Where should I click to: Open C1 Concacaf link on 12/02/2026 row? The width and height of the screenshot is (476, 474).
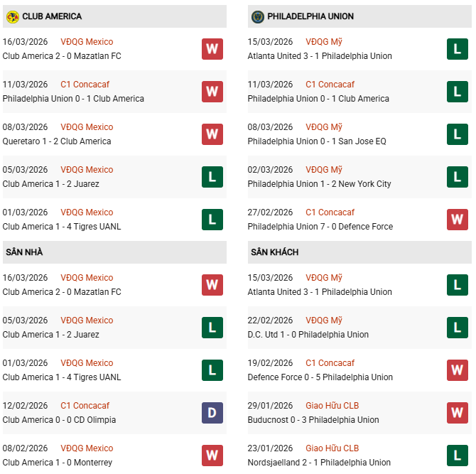(85, 406)
